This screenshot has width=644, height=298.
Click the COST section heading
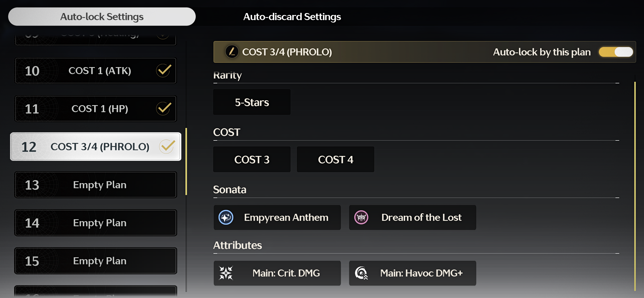tap(227, 132)
